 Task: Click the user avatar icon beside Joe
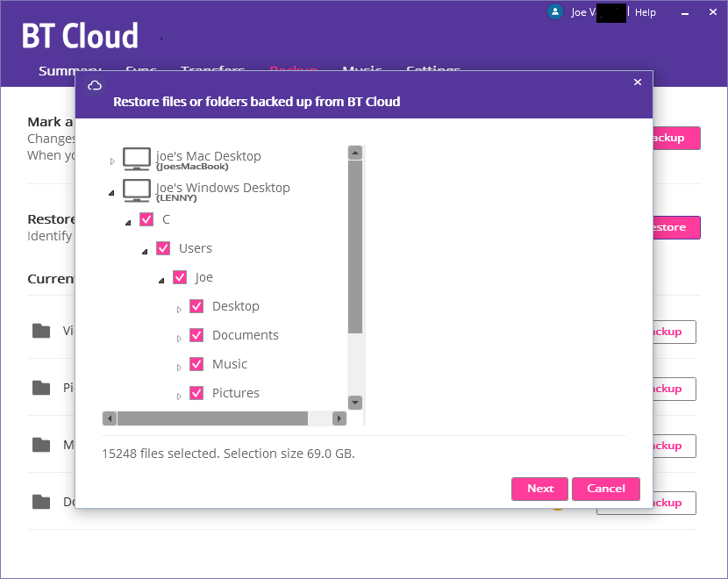555,11
